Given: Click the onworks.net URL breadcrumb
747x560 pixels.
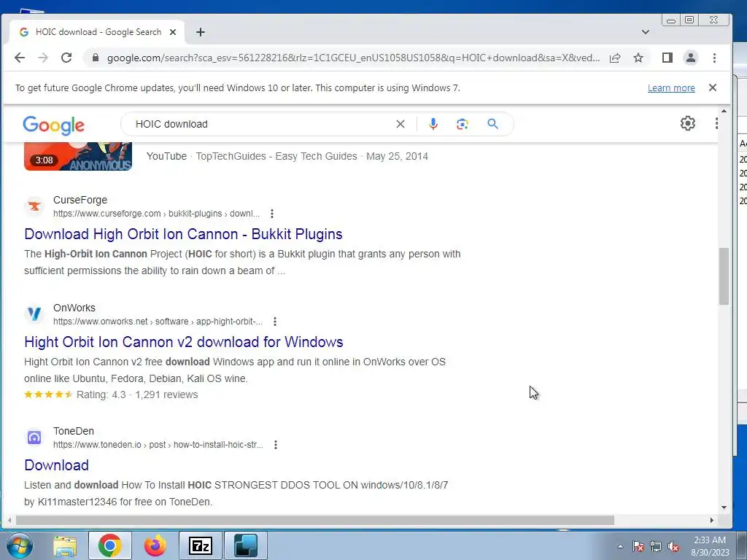Looking at the screenshot, I should [158, 322].
